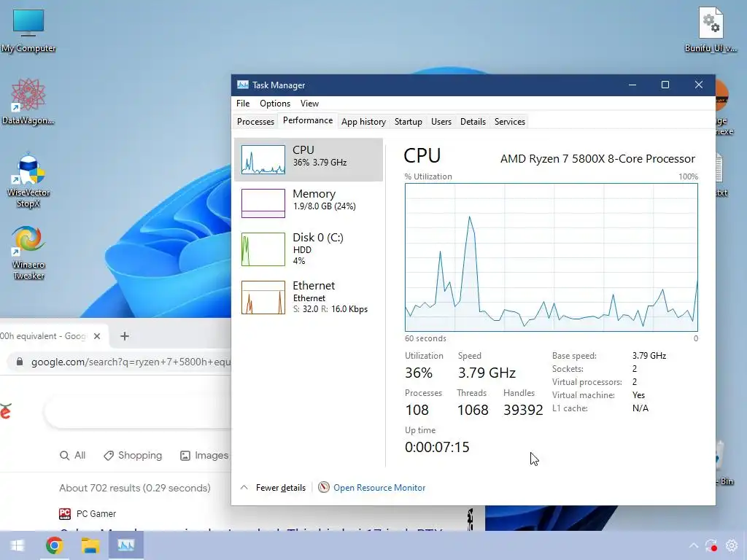
Task: Click Task Manager taskbar button
Action: click(x=125, y=545)
